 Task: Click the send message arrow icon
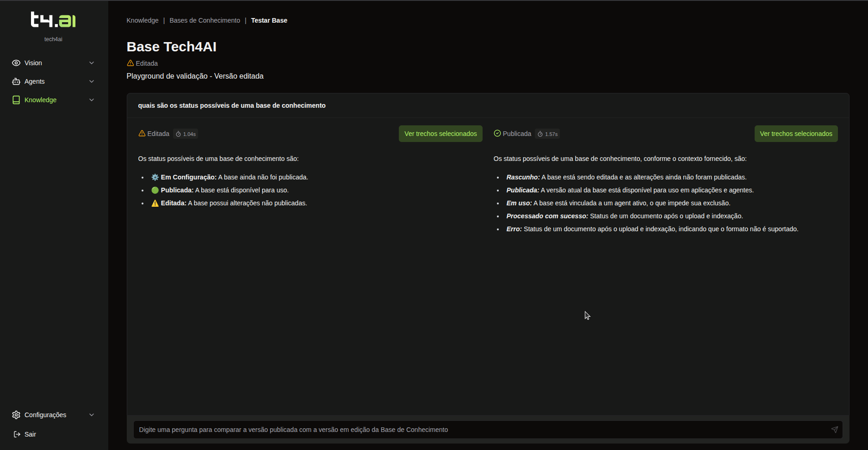pos(835,430)
